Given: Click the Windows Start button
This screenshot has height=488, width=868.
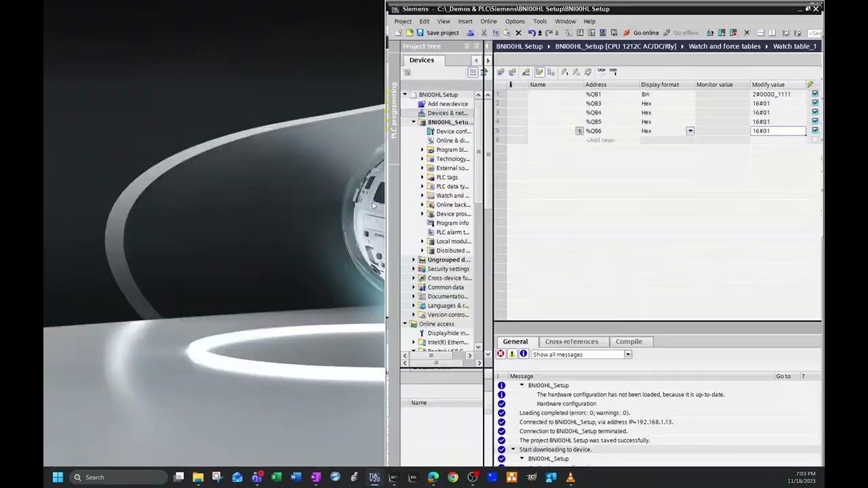Looking at the screenshot, I should pyautogui.click(x=58, y=477).
